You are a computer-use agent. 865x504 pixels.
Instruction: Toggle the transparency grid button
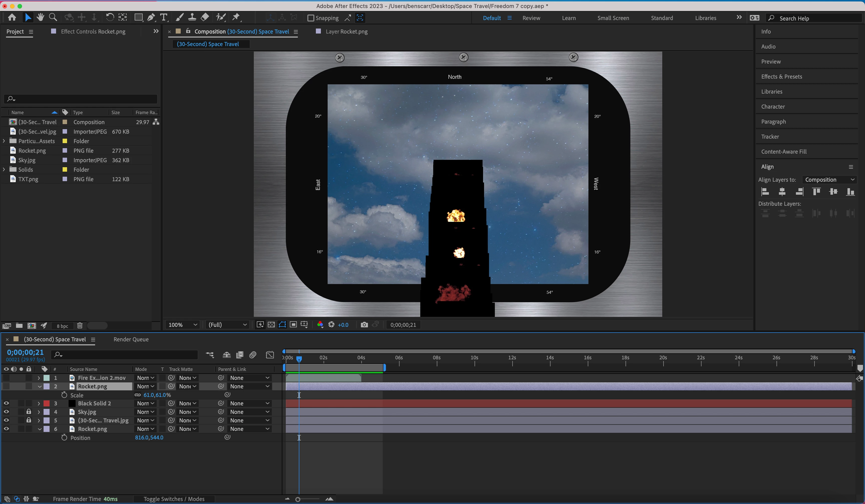pos(271,325)
